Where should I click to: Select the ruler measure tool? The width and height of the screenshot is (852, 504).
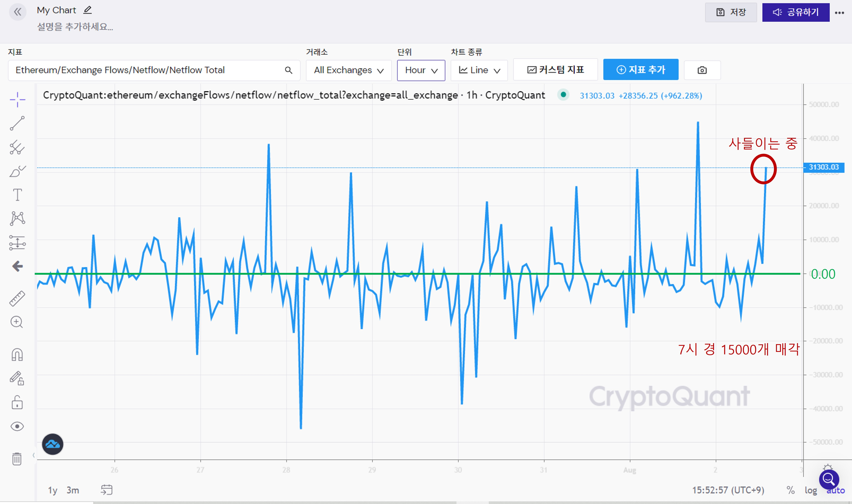point(17,299)
